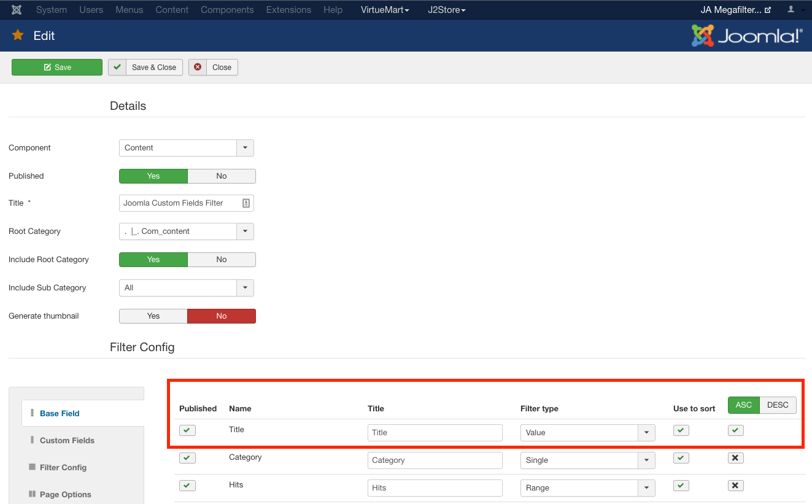Switch to the Custom Fields tab
The height and width of the screenshot is (504, 812).
67,440
